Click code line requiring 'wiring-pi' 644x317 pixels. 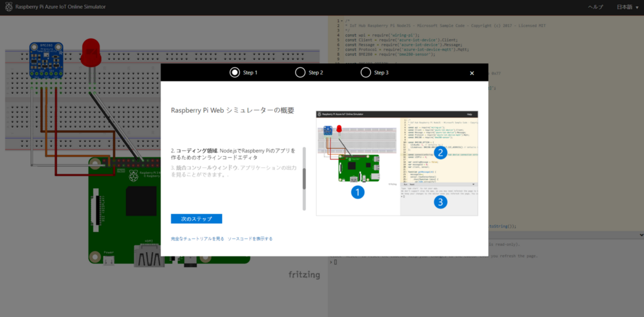click(x=382, y=35)
